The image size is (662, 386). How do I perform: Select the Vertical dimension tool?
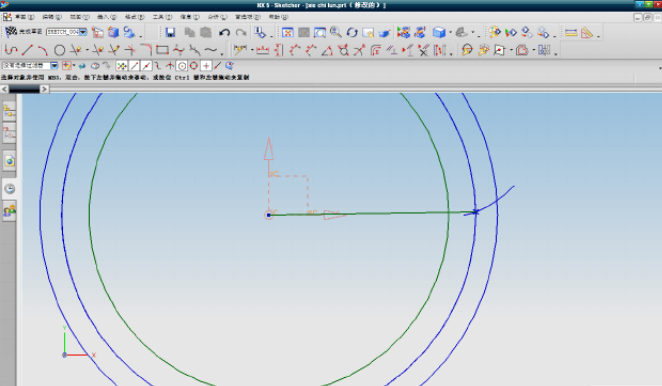point(278,50)
